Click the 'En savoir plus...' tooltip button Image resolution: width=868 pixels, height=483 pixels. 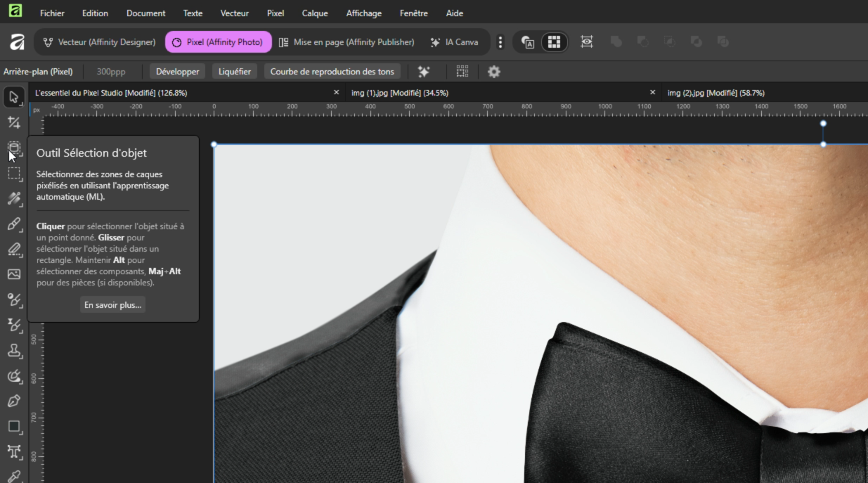tap(112, 305)
